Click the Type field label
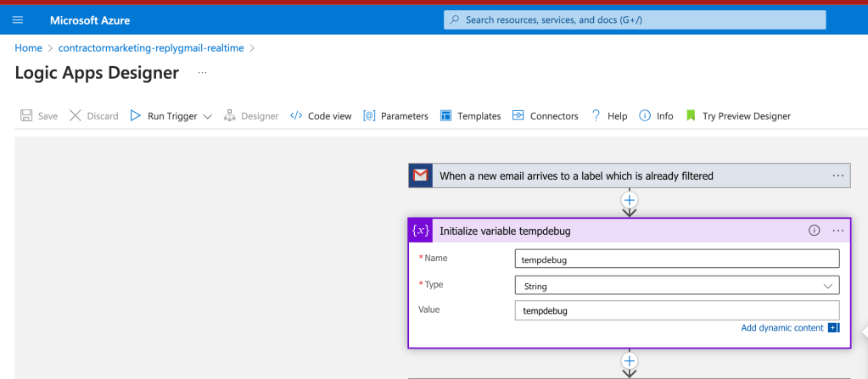868x379 pixels. (x=434, y=284)
